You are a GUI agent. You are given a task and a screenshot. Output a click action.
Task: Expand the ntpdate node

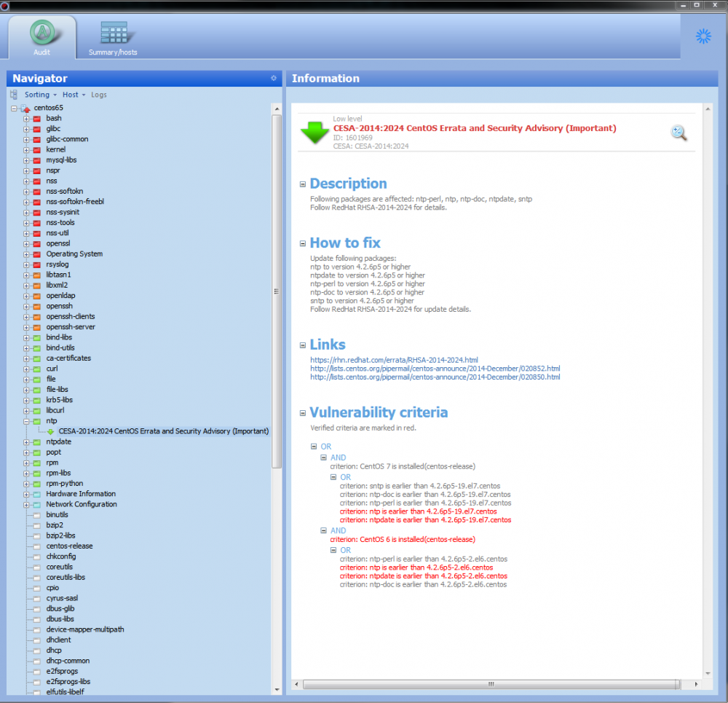pos(26,442)
